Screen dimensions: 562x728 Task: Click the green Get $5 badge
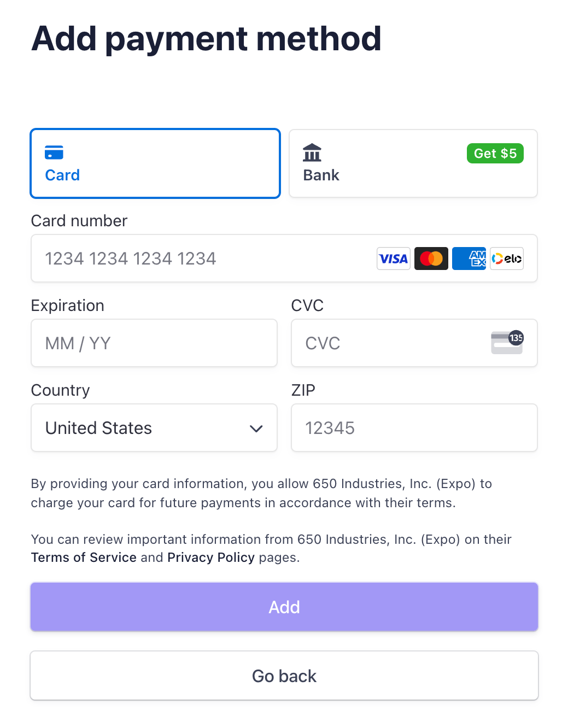pos(495,153)
